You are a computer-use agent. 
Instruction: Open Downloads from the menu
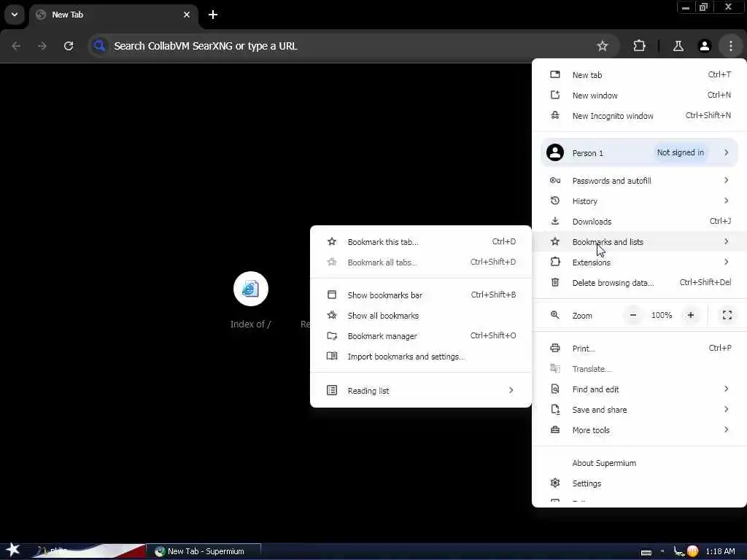(639, 222)
